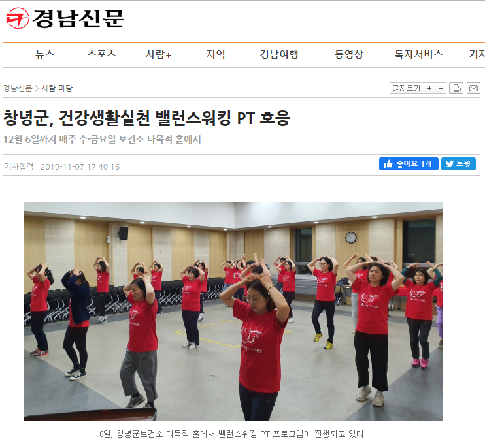485x448 pixels.
Task: Increase font size with plus button
Action: point(429,88)
